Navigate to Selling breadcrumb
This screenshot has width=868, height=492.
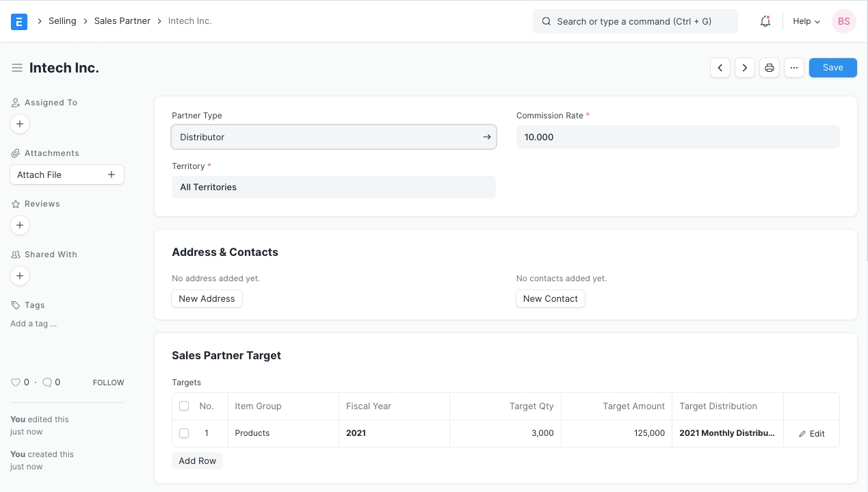pyautogui.click(x=62, y=21)
